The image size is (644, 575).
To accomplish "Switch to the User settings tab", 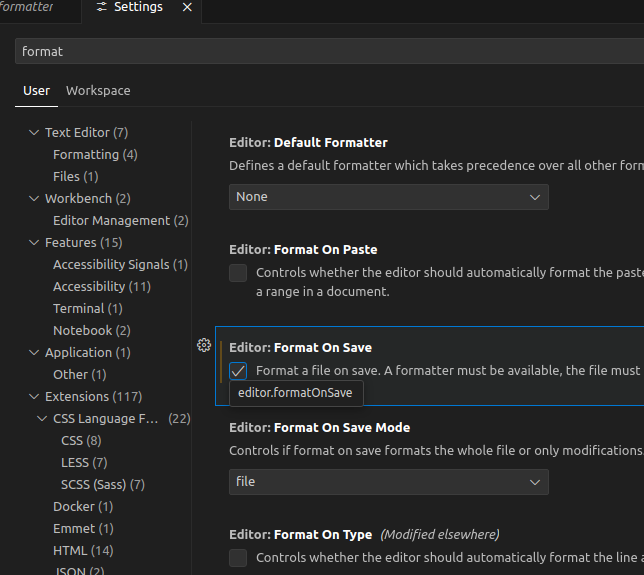I will pos(37,91).
